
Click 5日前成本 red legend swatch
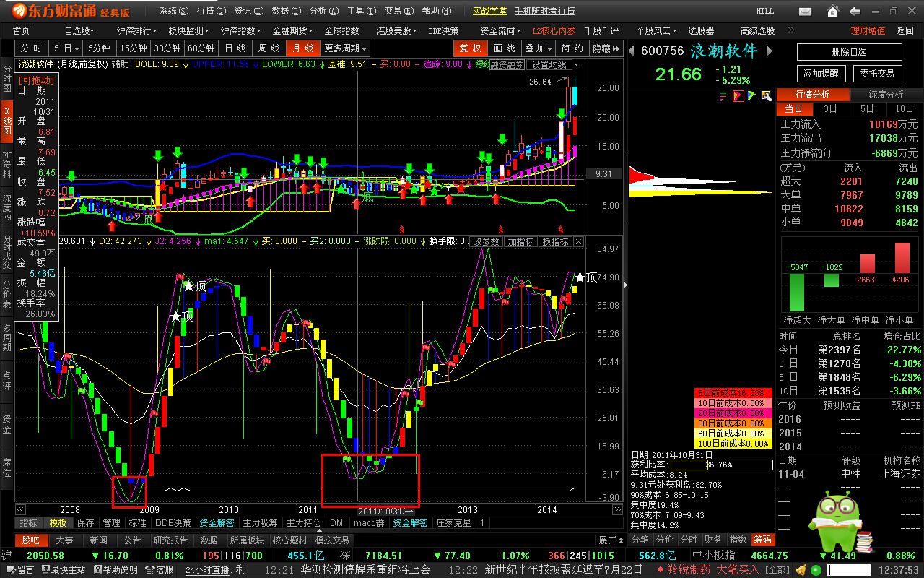(x=733, y=393)
